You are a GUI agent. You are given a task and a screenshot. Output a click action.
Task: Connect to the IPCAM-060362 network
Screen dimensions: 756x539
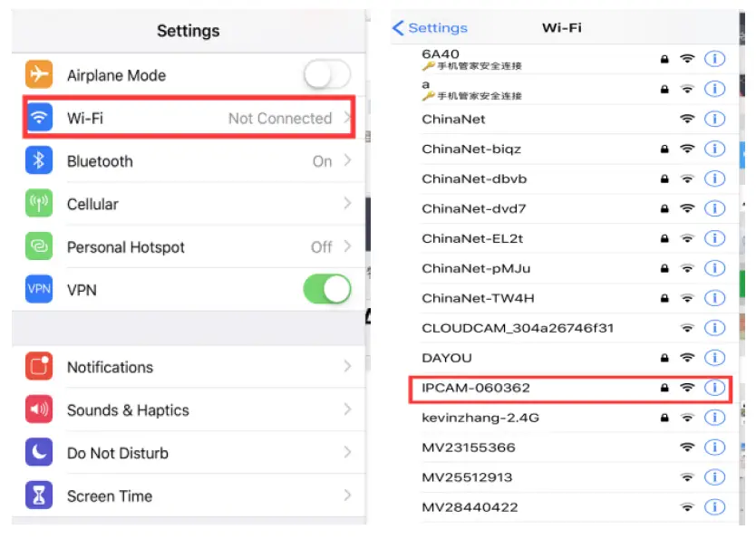(508, 388)
